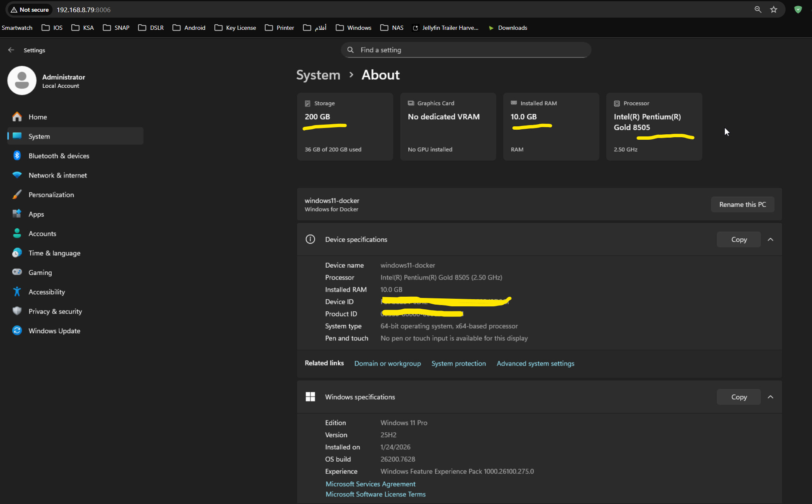Click the Personalization paintbrush icon
This screenshot has width=812, height=504.
[x=17, y=195]
